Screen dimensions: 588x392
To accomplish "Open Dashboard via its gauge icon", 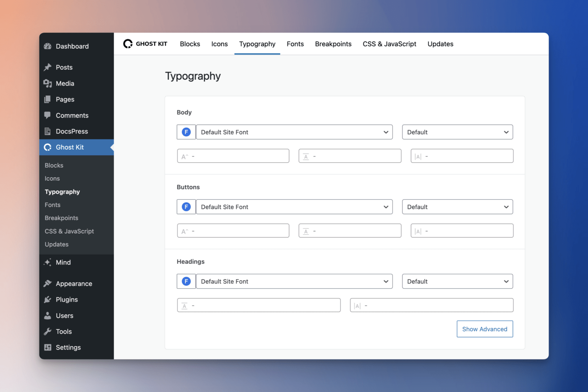I will [x=48, y=46].
